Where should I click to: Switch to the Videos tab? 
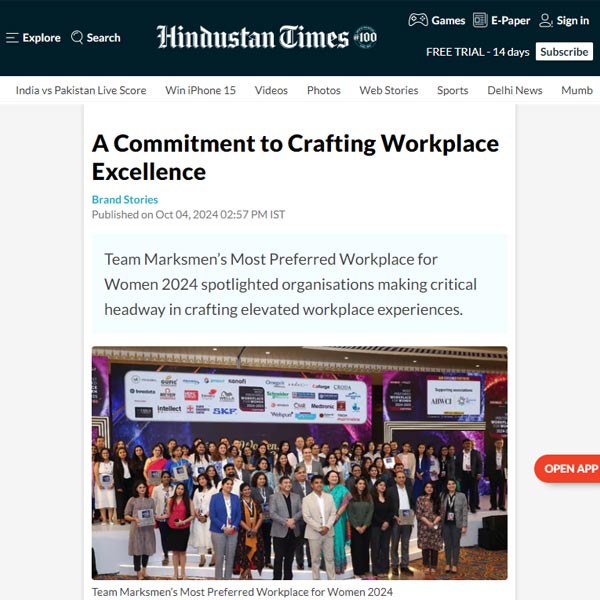tap(271, 90)
